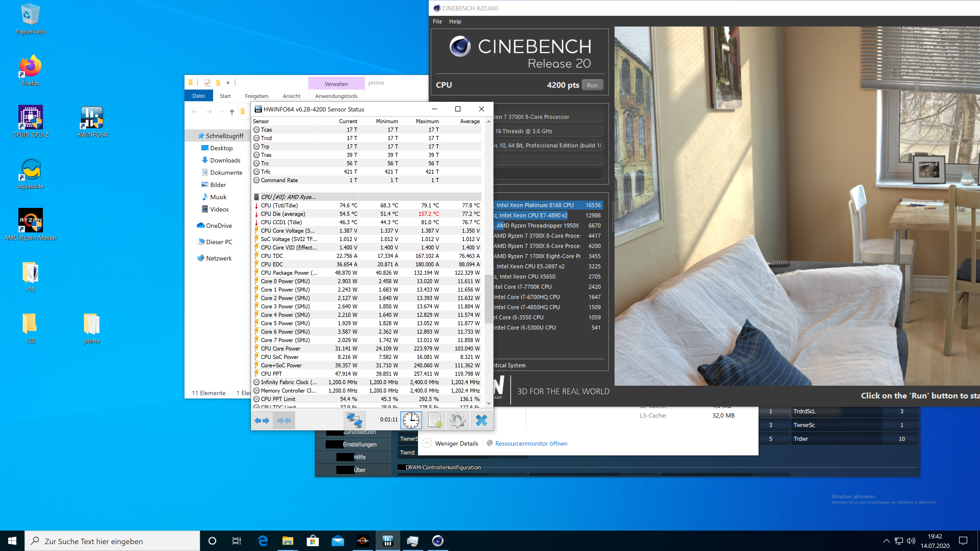Open the HWiNFO remote network monitors icon

(x=354, y=420)
